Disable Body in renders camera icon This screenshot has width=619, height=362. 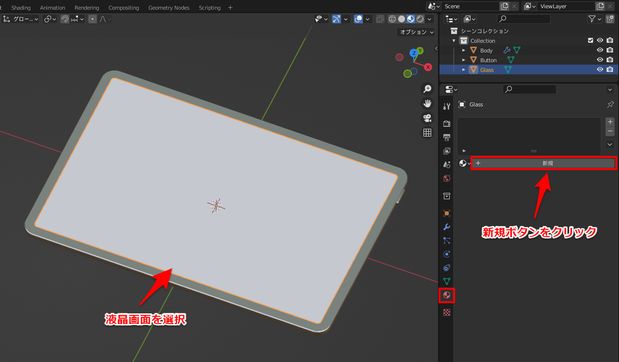pos(610,50)
